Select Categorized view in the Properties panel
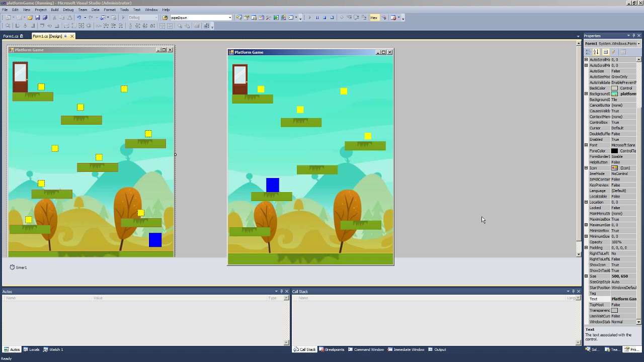644x362 pixels. pos(587,52)
